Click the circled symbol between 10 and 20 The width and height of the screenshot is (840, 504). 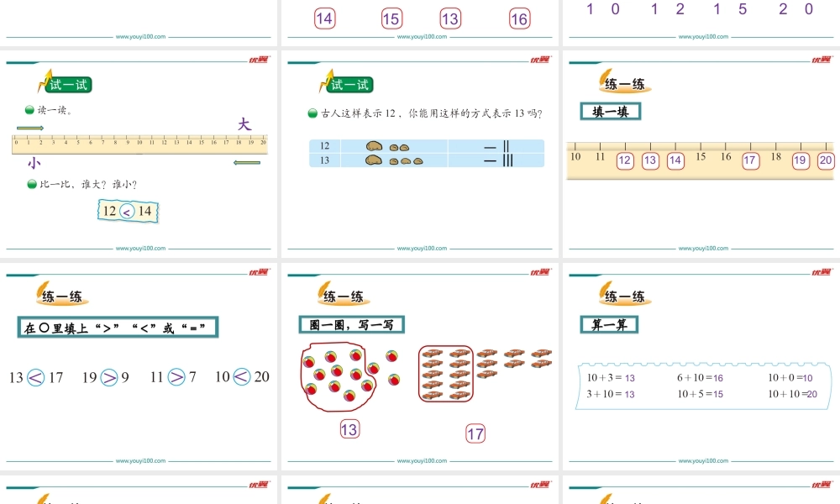(x=242, y=377)
